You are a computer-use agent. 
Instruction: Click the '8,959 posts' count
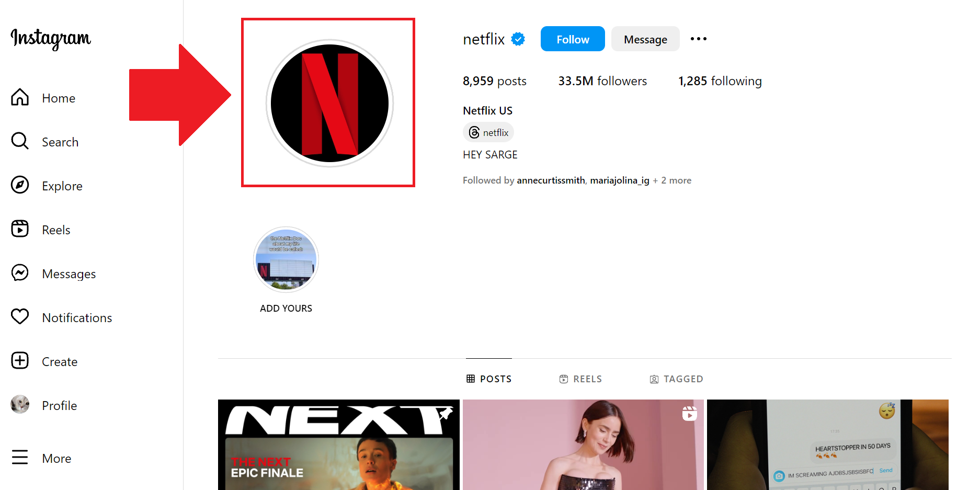495,81
